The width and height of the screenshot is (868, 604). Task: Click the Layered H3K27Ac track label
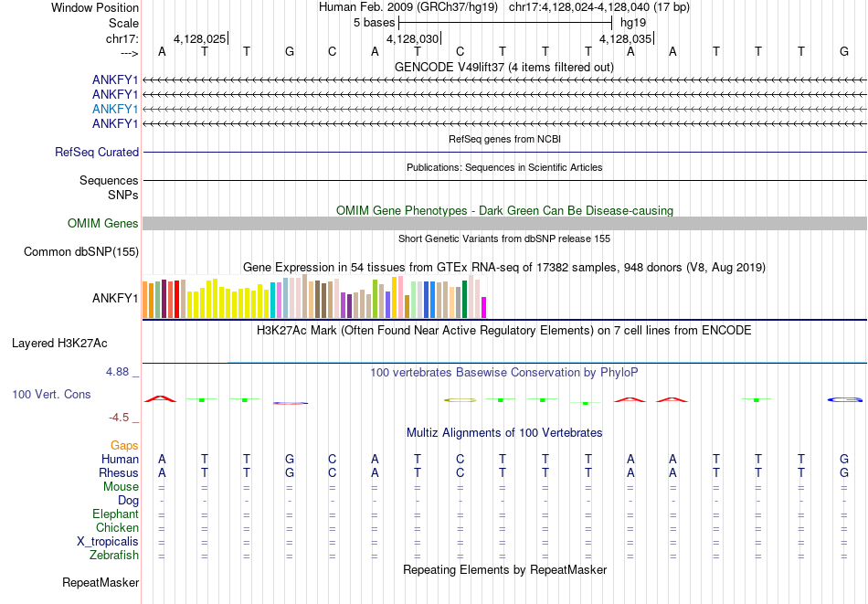click(59, 344)
